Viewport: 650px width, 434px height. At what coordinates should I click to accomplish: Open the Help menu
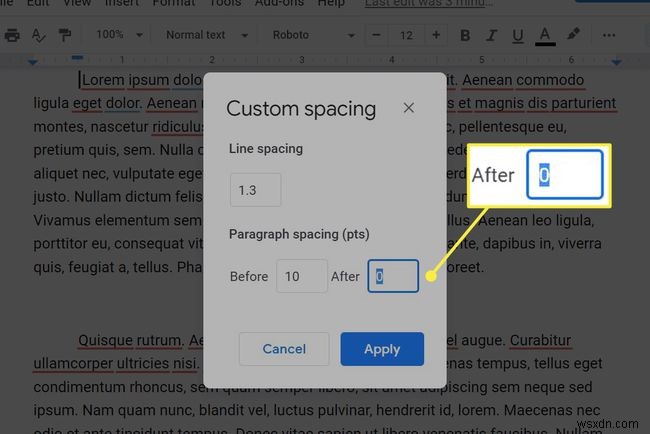(x=331, y=3)
